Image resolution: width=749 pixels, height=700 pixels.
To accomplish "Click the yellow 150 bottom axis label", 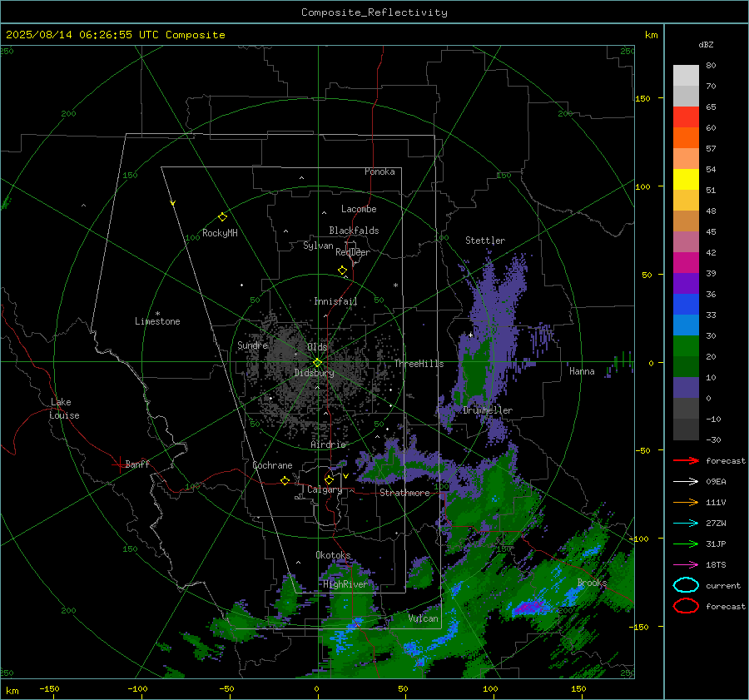I will (578, 688).
